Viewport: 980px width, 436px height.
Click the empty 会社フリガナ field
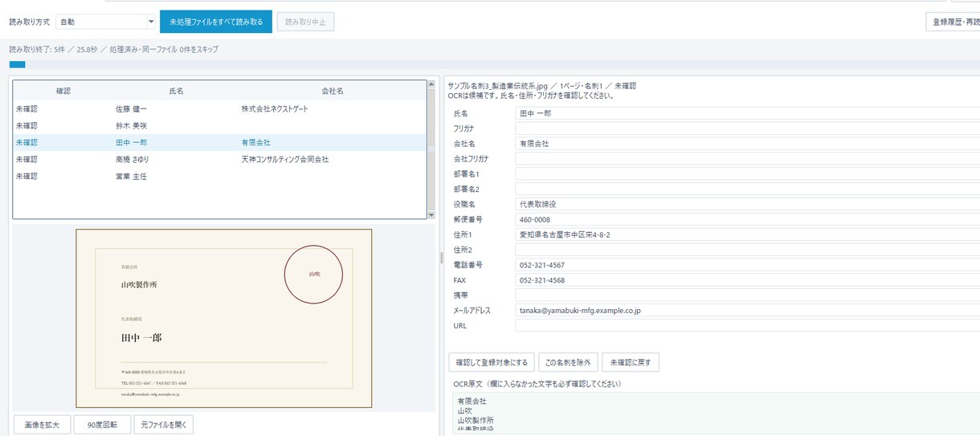coord(747,159)
